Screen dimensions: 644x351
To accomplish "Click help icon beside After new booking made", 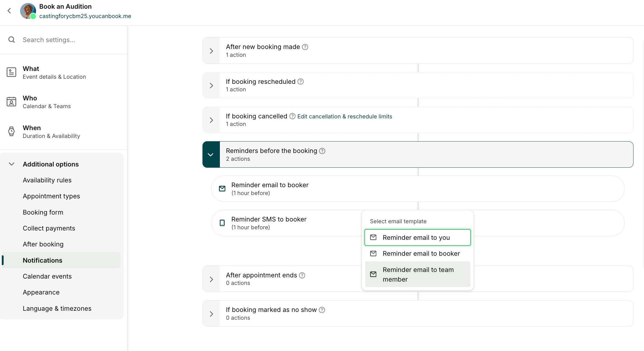I will (x=305, y=47).
